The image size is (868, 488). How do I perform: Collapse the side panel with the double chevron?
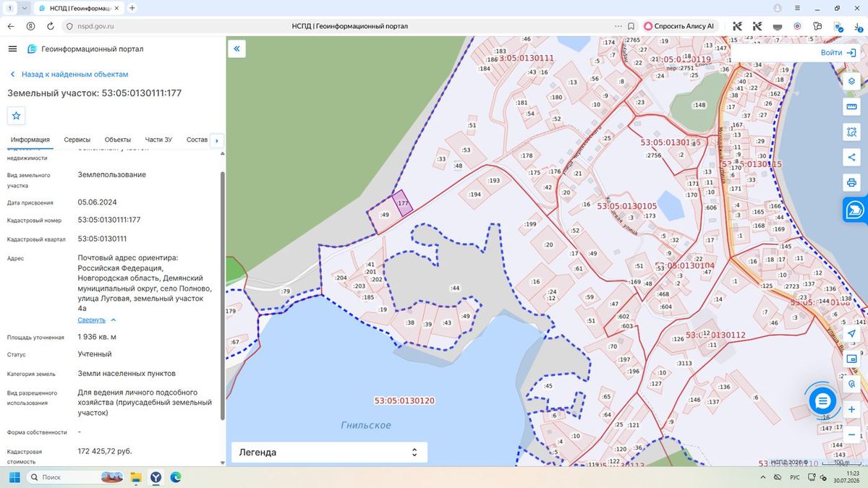[237, 49]
